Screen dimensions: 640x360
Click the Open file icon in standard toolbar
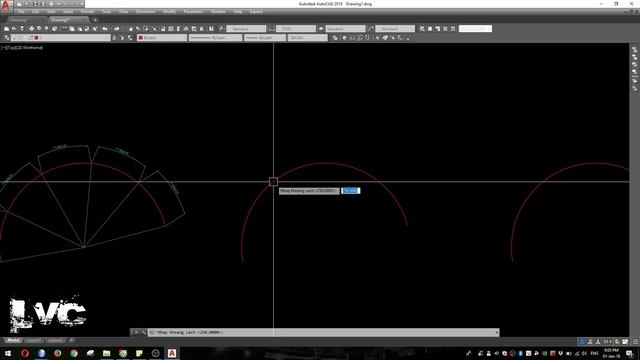(14, 29)
